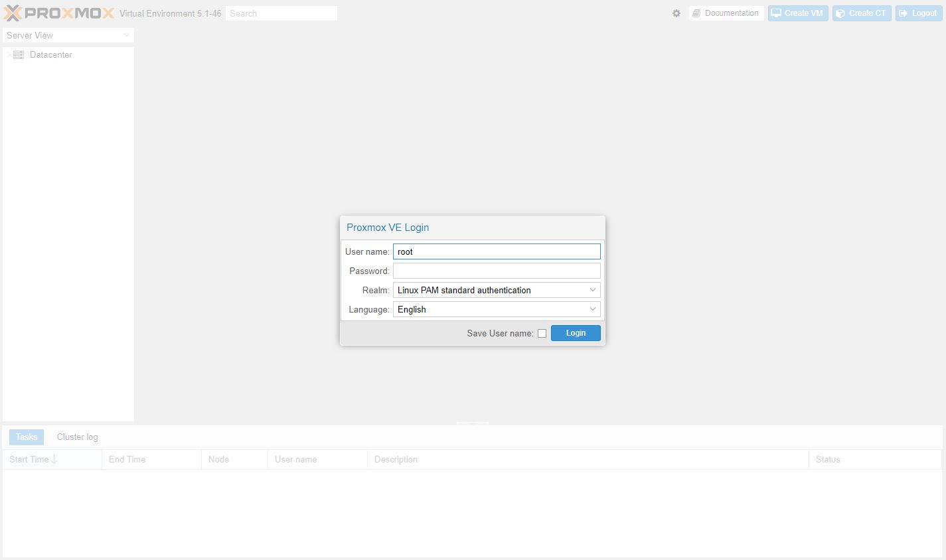The height and width of the screenshot is (560, 946).
Task: Select Datacenter in the tree
Action: tap(51, 55)
